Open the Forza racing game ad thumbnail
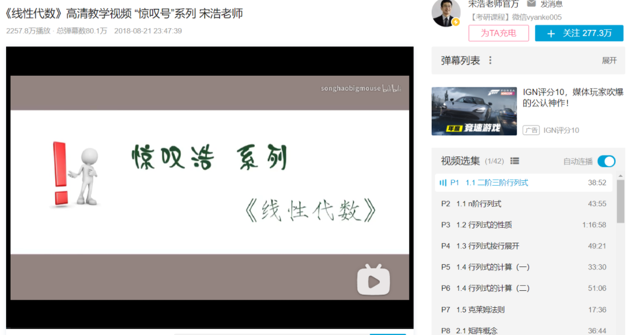Image resolution: width=644 pixels, height=335 pixels. point(474,111)
